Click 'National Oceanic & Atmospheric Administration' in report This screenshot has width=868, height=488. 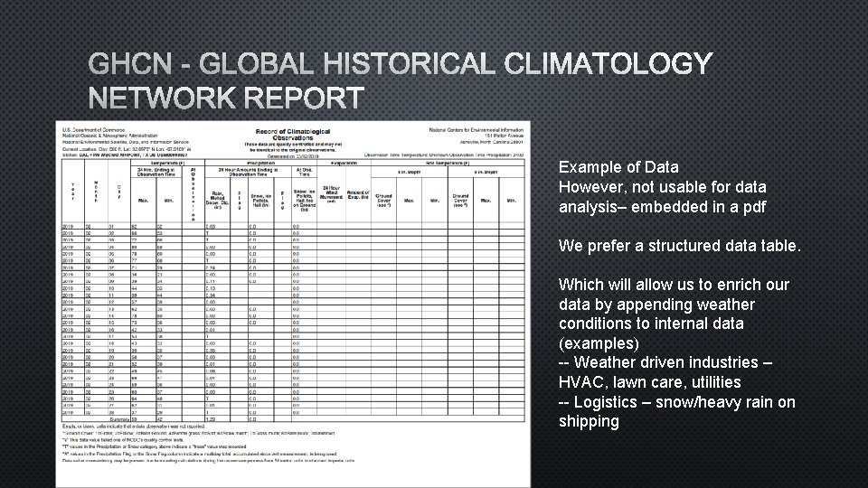109,136
